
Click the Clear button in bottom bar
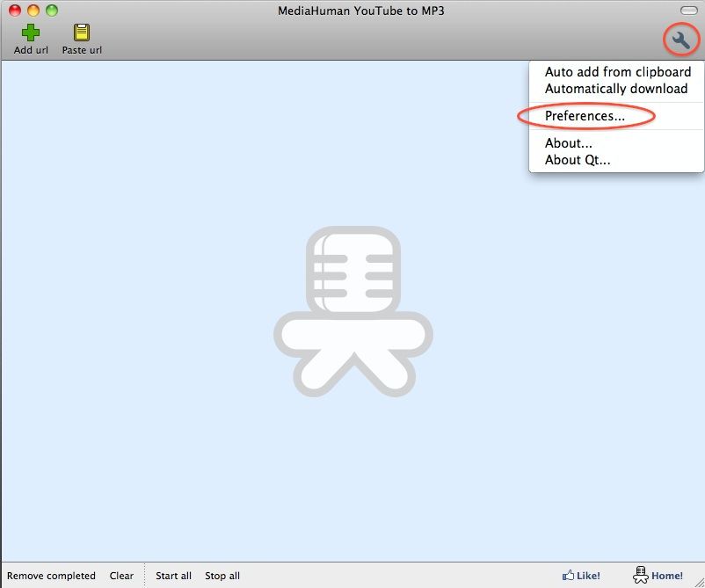(121, 576)
